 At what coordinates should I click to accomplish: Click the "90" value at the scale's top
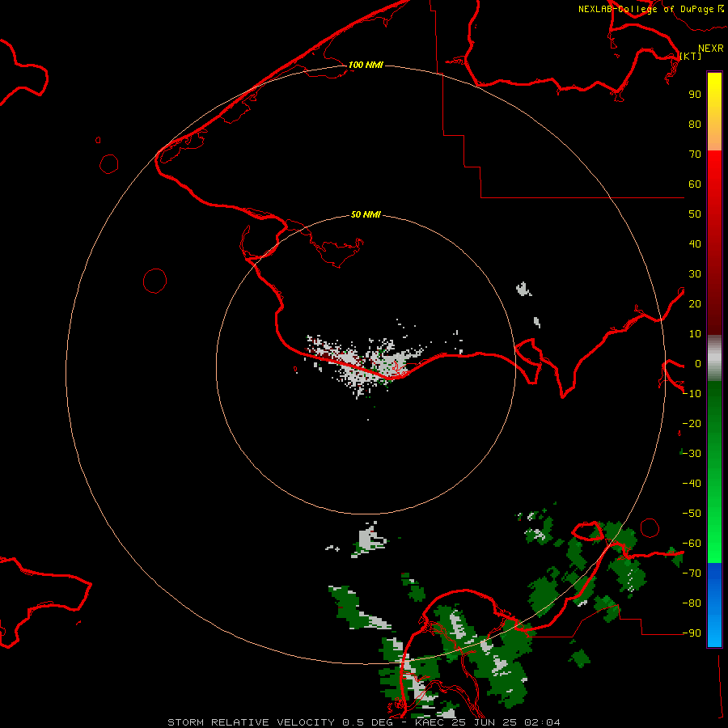pyautogui.click(x=695, y=95)
